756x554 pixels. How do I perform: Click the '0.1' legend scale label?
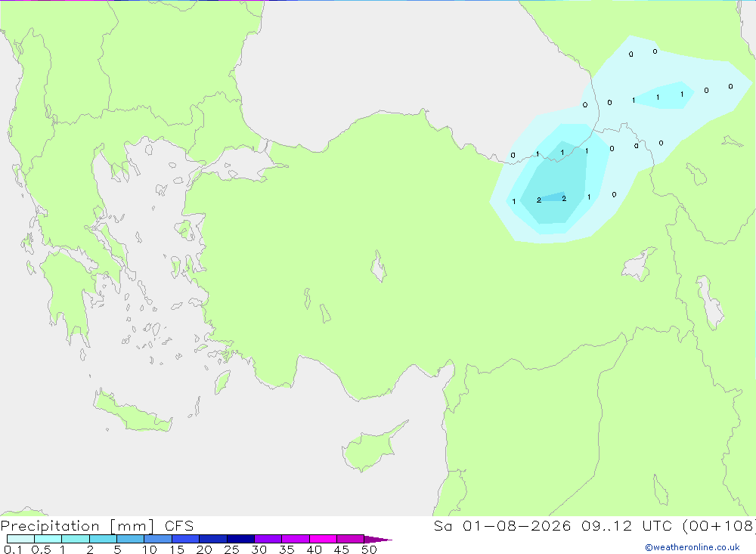(13, 549)
